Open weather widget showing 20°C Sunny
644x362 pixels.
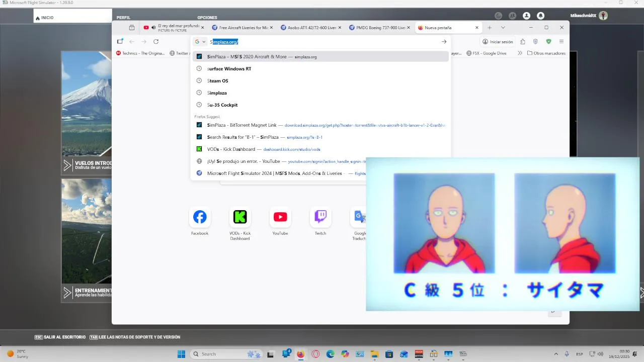click(x=18, y=354)
